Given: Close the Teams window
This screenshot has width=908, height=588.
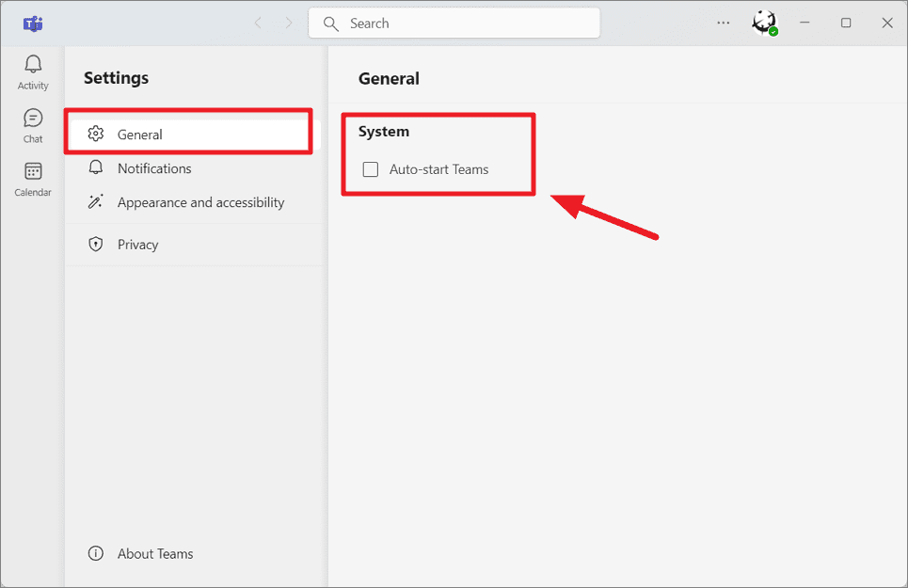Looking at the screenshot, I should [887, 23].
